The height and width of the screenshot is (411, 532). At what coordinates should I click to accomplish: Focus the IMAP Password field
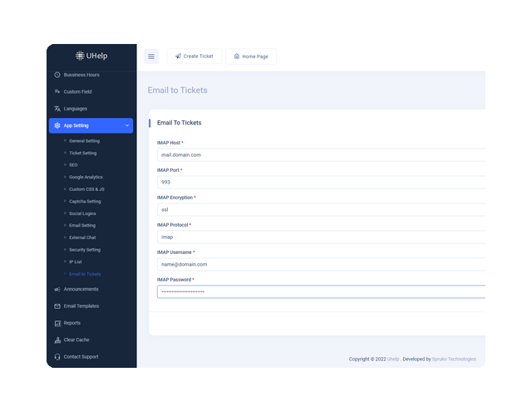click(321, 292)
